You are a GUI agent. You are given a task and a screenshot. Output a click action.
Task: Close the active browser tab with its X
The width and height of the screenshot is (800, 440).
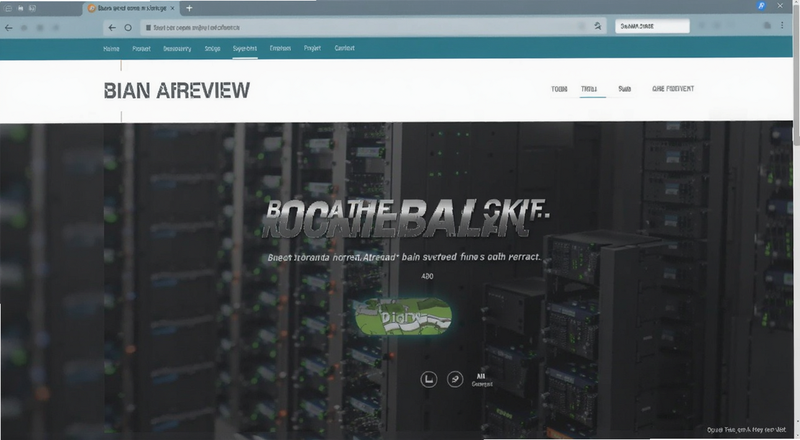click(172, 8)
